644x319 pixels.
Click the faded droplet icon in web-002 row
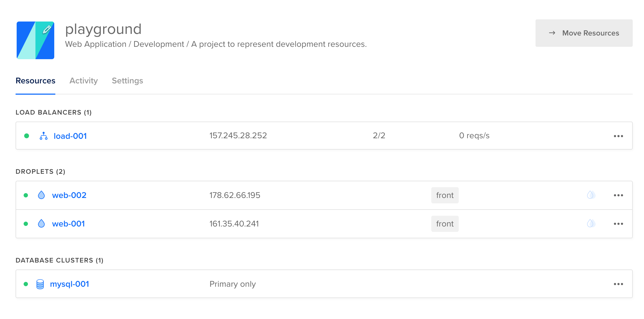[591, 195]
